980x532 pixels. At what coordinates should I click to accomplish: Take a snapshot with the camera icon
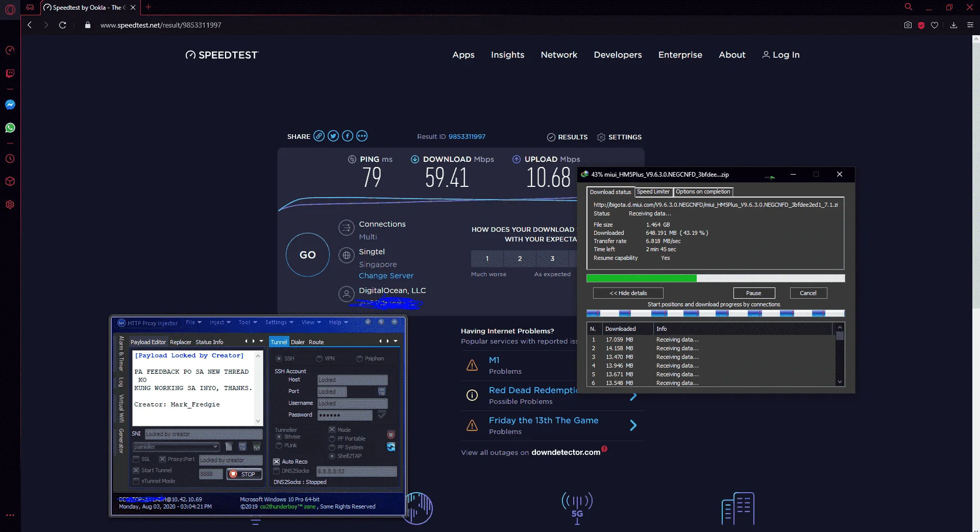coord(908,25)
